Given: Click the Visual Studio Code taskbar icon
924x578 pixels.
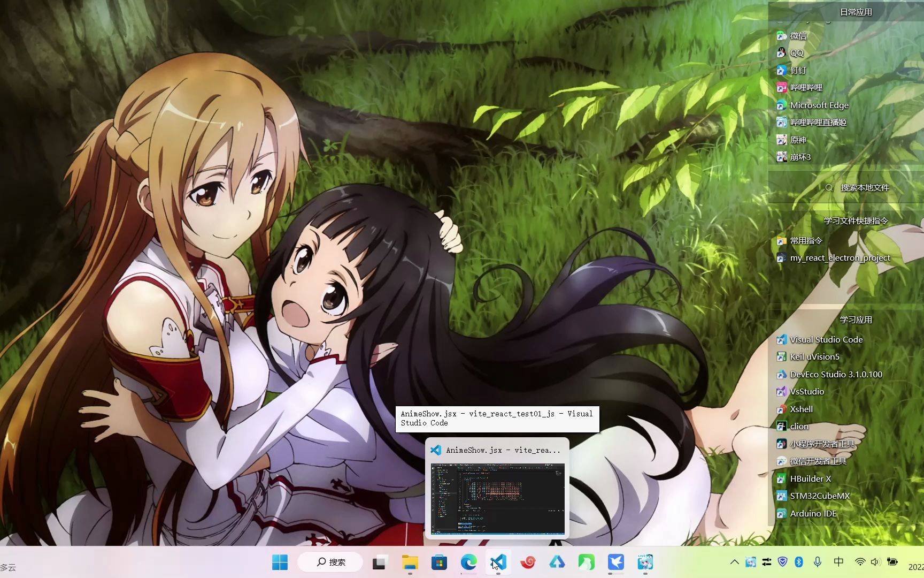Looking at the screenshot, I should tap(498, 562).
